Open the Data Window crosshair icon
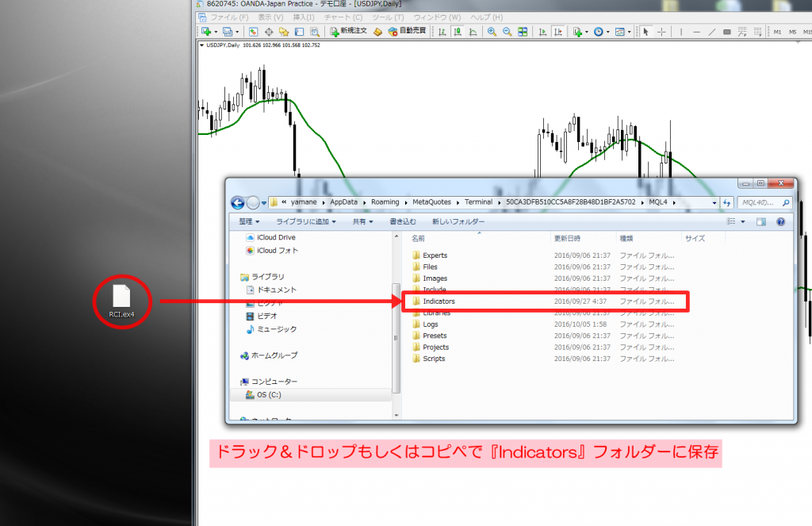This screenshot has height=526, width=812. point(269,32)
